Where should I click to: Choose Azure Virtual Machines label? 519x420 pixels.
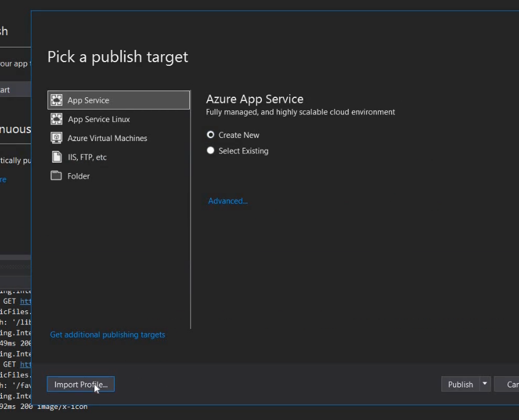[107, 139]
